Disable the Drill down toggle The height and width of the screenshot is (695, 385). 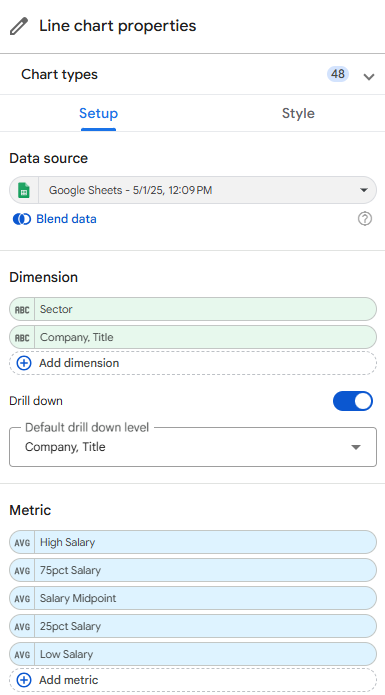pyautogui.click(x=353, y=401)
